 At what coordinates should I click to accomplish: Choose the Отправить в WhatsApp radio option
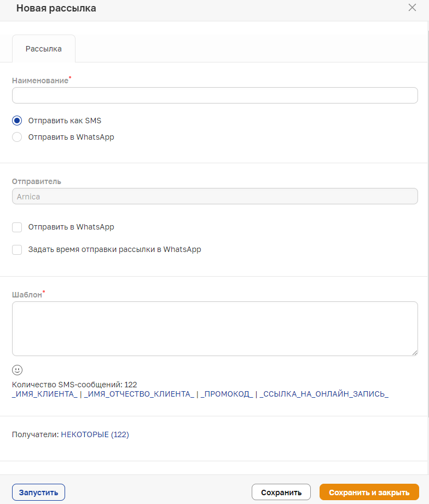[17, 137]
